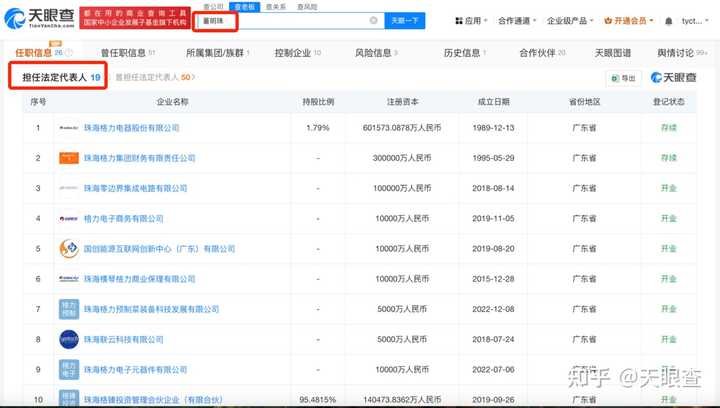Image resolution: width=720 pixels, height=408 pixels.
Task: Open 珠海零边界集成电路有限公司 company link
Action: click(135, 188)
